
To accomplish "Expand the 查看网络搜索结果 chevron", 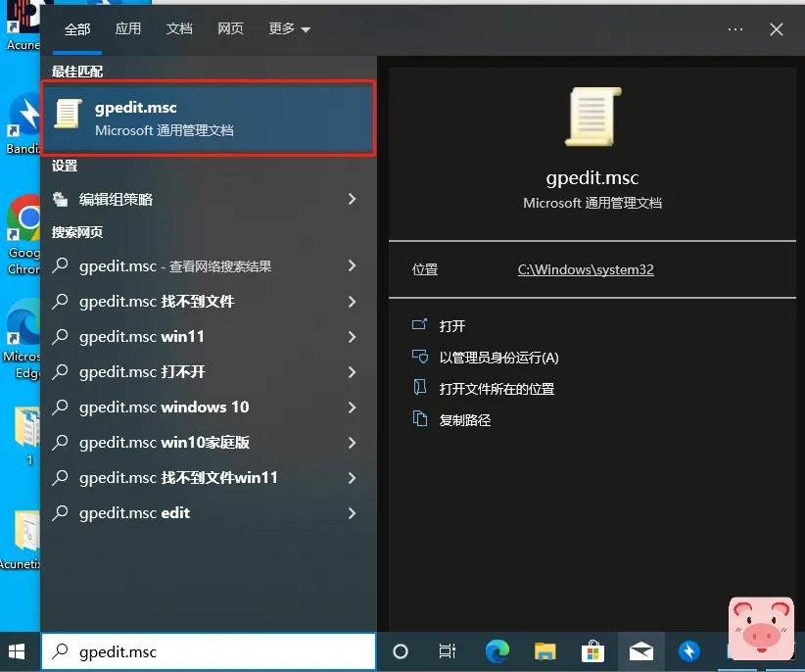I will click(x=353, y=265).
